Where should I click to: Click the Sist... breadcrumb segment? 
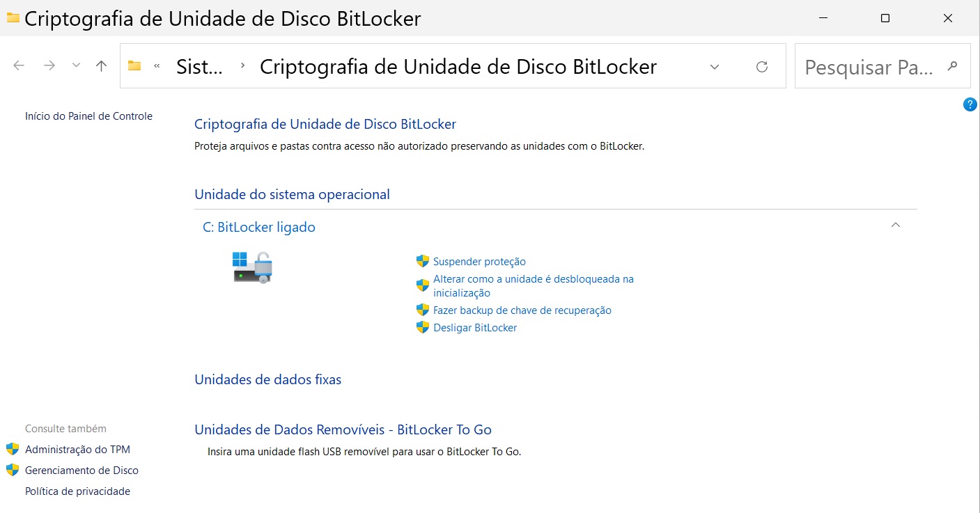199,67
